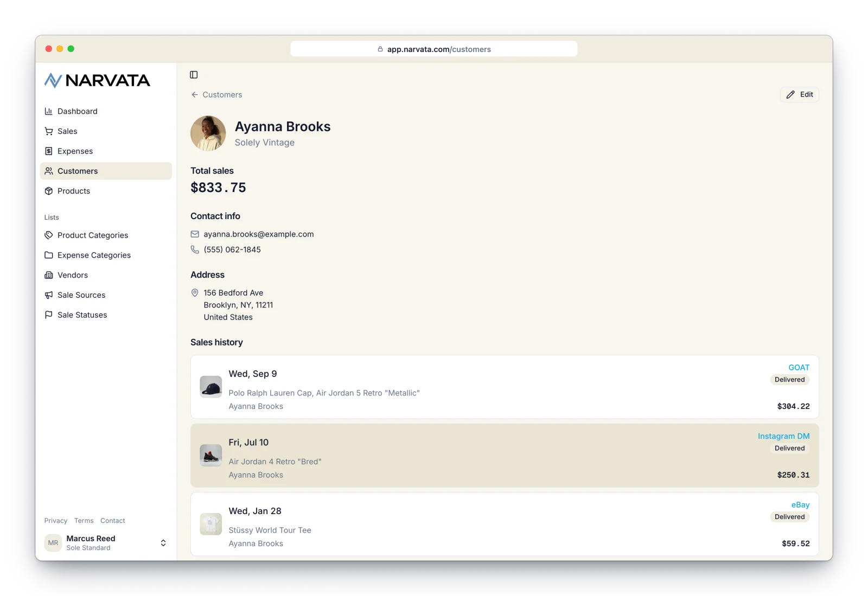
Task: Click the browser address bar
Action: (x=434, y=49)
